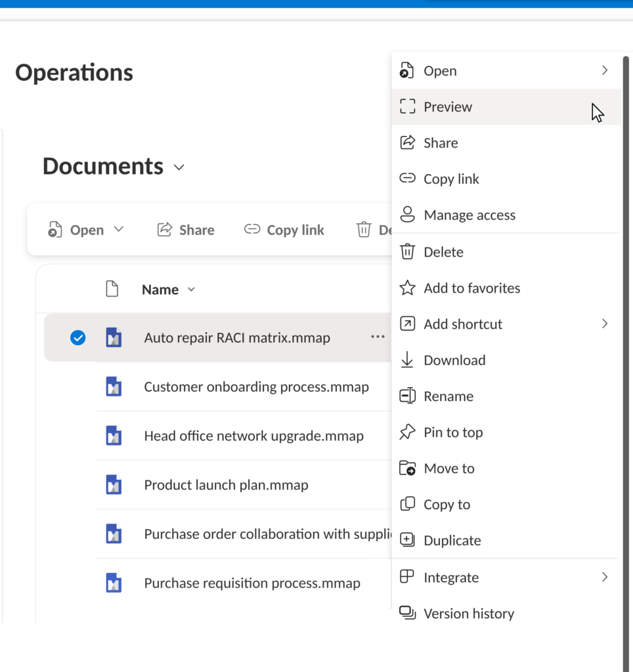633x672 pixels.
Task: Click the Copy link chain icon in menu
Action: [x=407, y=178]
